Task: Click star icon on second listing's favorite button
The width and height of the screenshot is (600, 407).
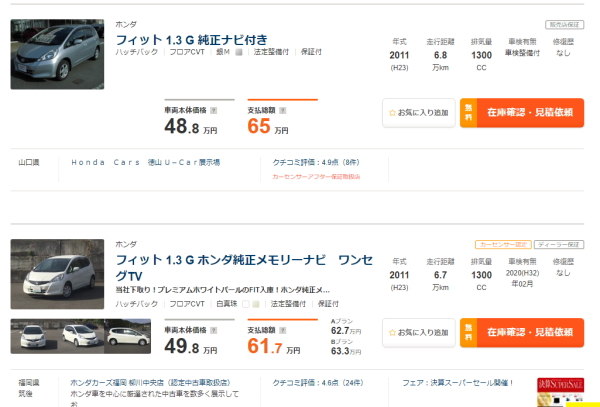Action: tap(392, 333)
